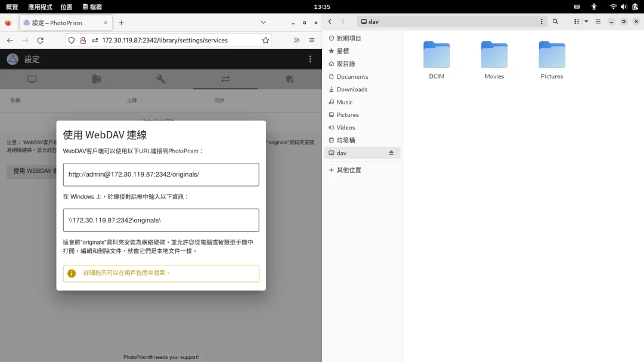
Task: Click the eject icon next to dav
Action: pos(391,153)
